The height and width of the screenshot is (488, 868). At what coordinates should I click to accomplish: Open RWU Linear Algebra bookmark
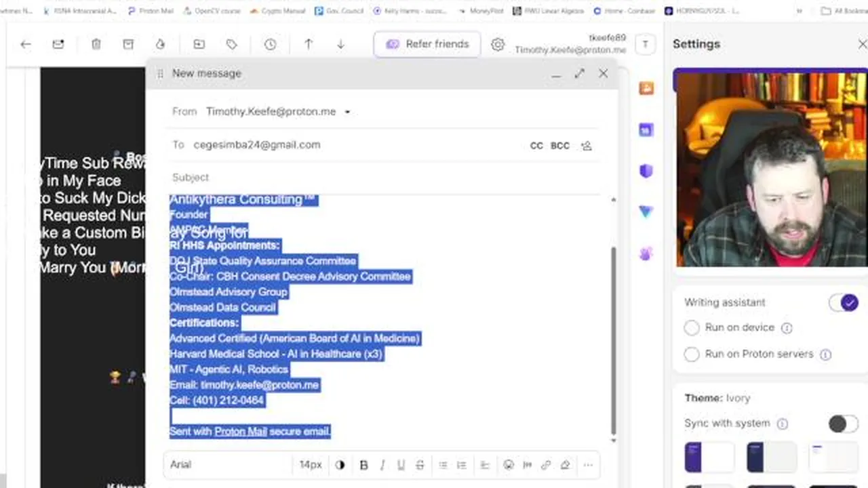549,11
